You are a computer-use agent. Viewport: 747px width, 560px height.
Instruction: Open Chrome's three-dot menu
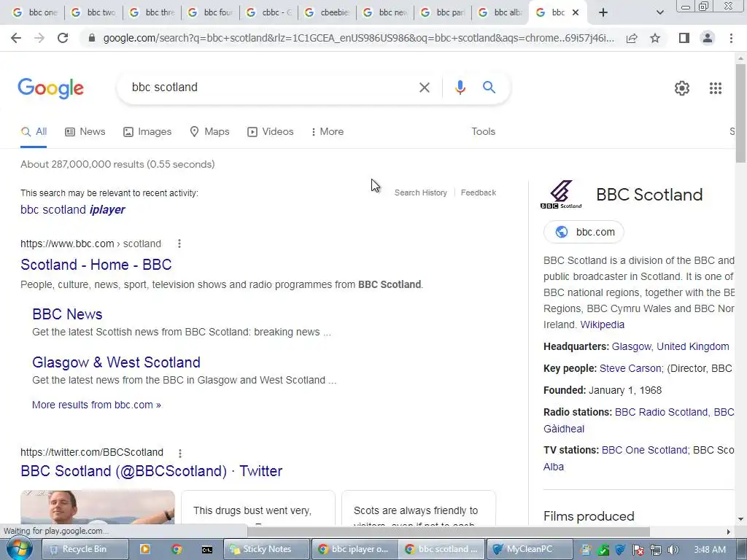pos(731,38)
